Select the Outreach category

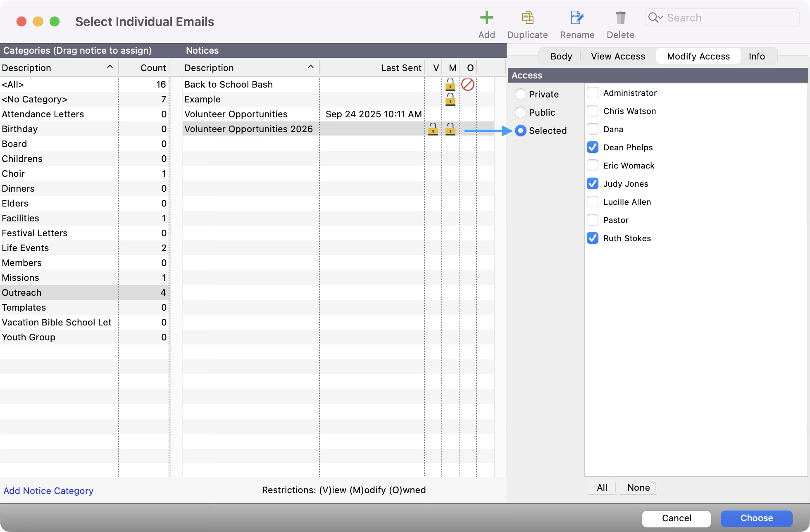click(x=85, y=292)
